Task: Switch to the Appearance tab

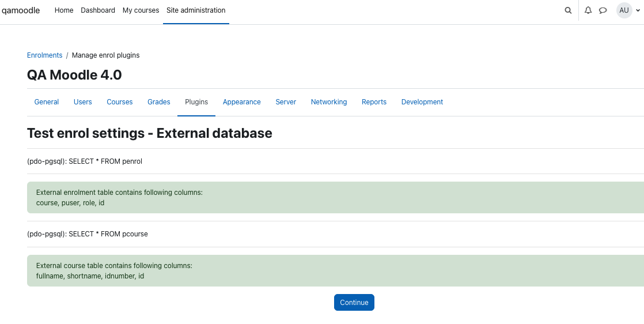Action: 241,102
